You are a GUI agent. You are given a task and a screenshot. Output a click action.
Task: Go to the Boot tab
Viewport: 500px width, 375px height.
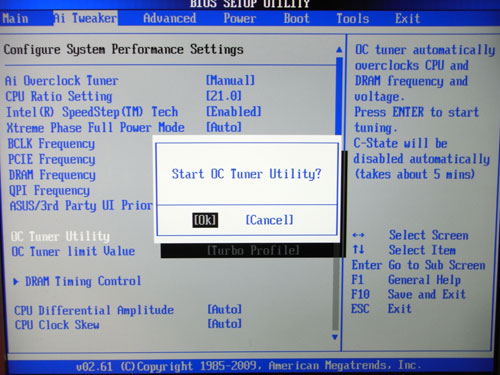(x=296, y=18)
